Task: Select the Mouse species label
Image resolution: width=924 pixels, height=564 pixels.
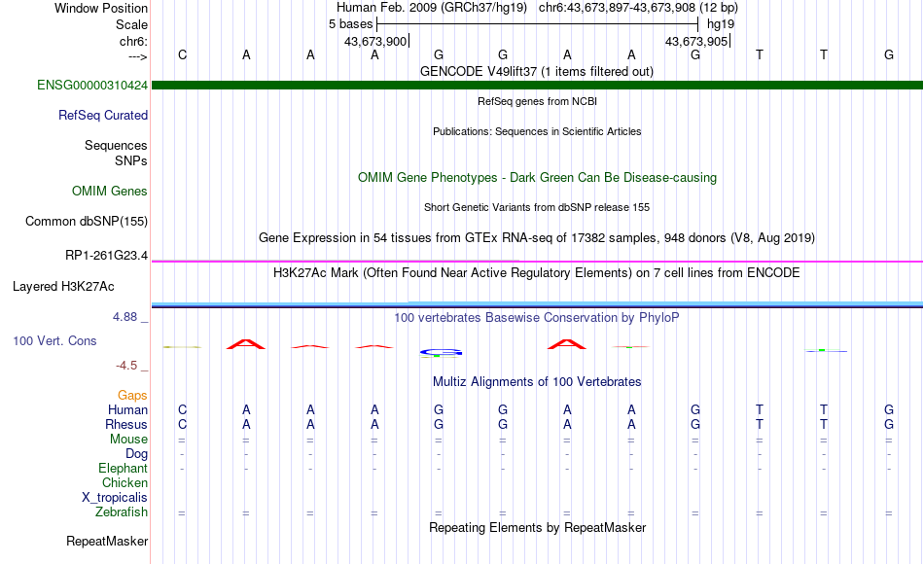Action: [128, 440]
